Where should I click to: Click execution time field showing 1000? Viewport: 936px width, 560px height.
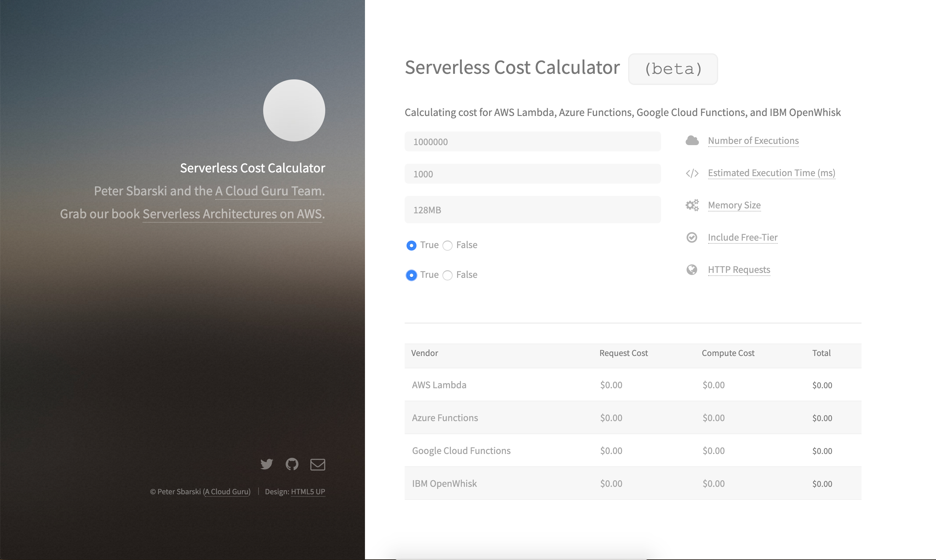tap(532, 174)
